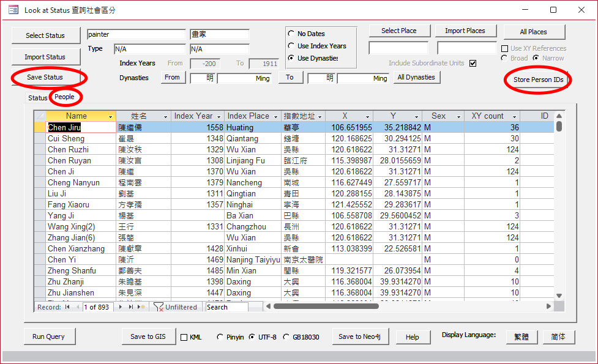
Task: Toggle Include Subordinate Units checkbox
Action: click(x=473, y=63)
